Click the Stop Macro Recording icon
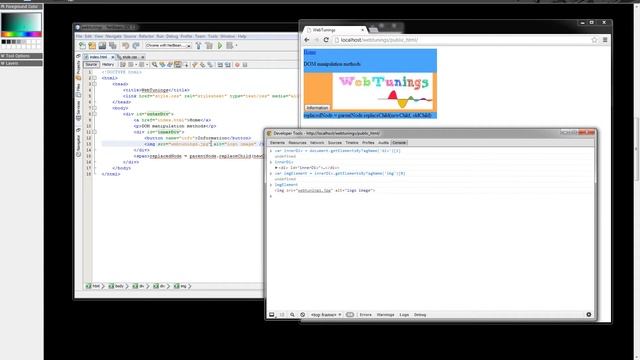The height and width of the screenshot is (360, 640). point(245,64)
